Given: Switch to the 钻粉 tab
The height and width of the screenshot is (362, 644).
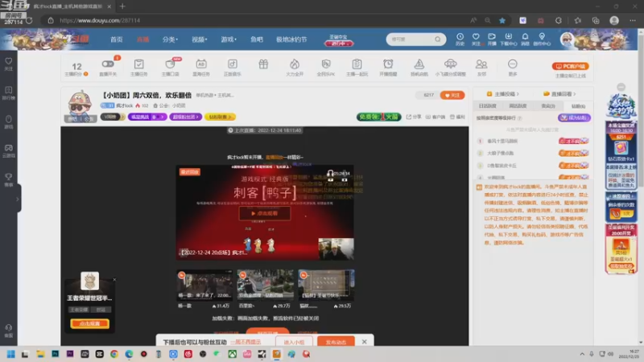Looking at the screenshot, I should [578, 106].
